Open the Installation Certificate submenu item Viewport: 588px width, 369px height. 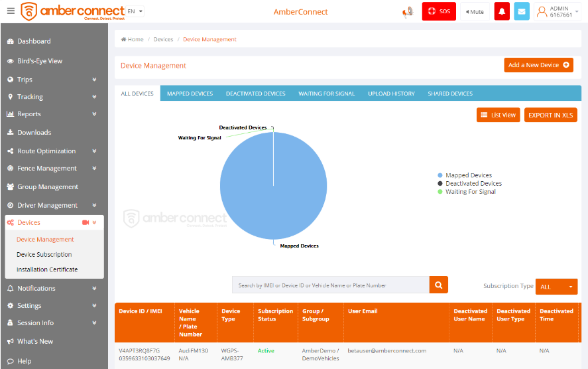pos(47,269)
